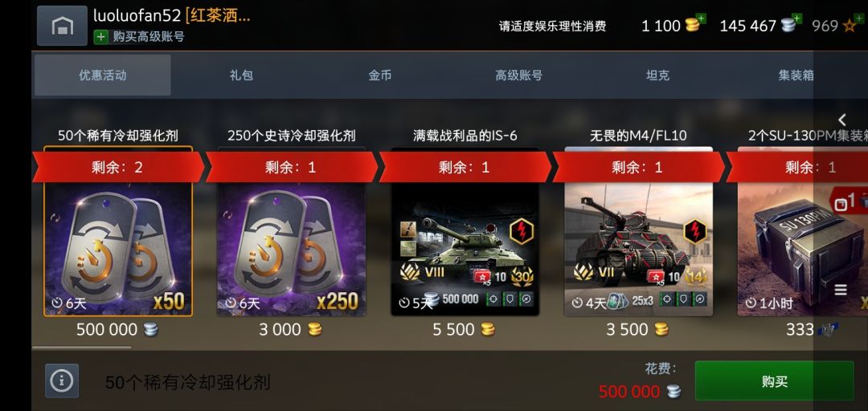Screen dimensions: 868x411
Task: Select the 集装箱 tab
Action: point(796,75)
